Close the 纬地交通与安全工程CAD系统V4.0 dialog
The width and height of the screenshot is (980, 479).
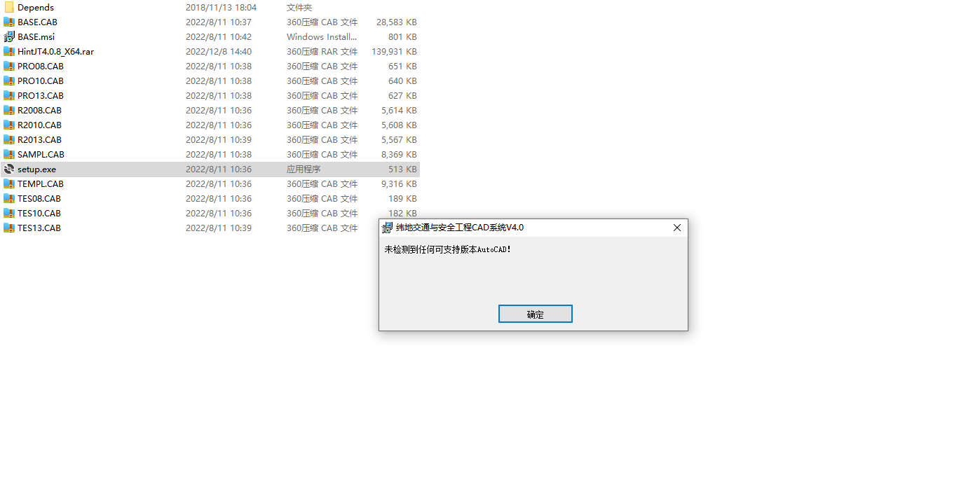click(677, 228)
